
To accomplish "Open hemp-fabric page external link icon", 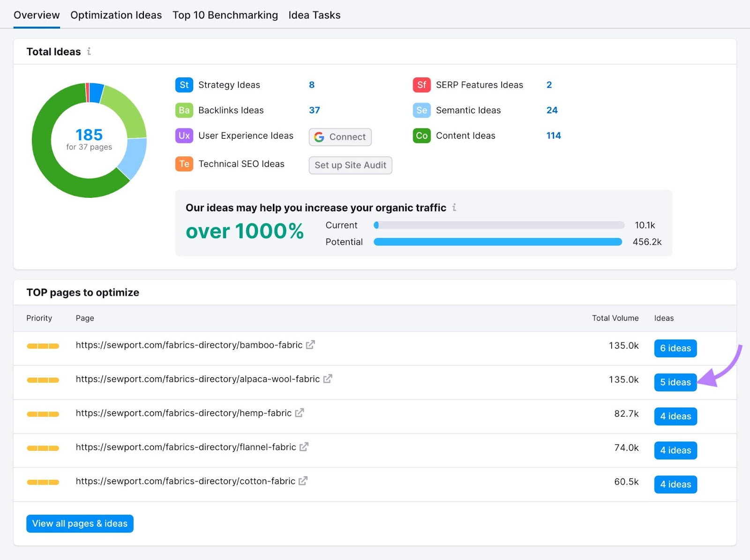I will (300, 413).
